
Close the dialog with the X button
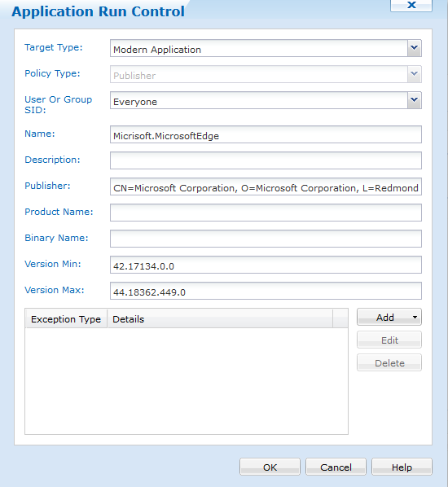point(411,5)
